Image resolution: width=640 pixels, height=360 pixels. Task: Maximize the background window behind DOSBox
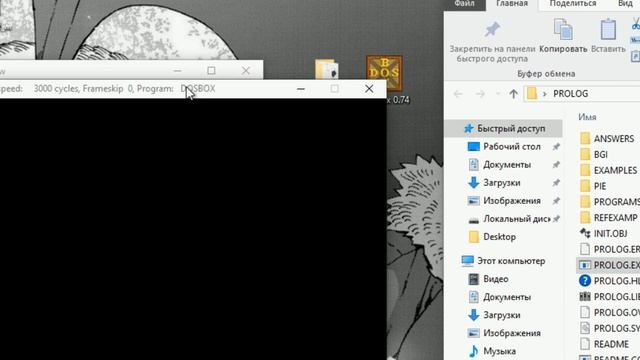pos(211,71)
